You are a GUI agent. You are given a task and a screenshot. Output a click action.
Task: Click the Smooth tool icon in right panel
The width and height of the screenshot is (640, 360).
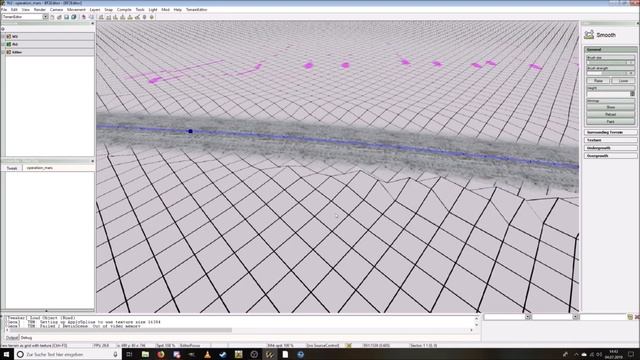pyautogui.click(x=589, y=35)
